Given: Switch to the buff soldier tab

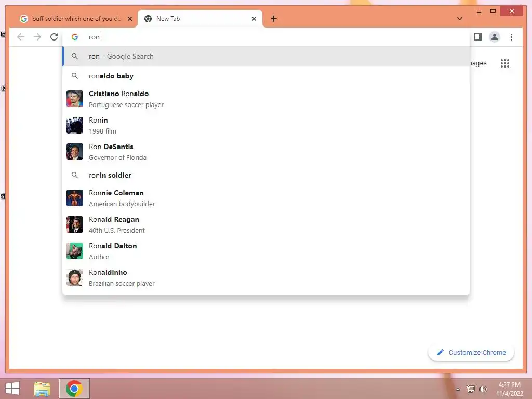Looking at the screenshot, I should (76, 19).
